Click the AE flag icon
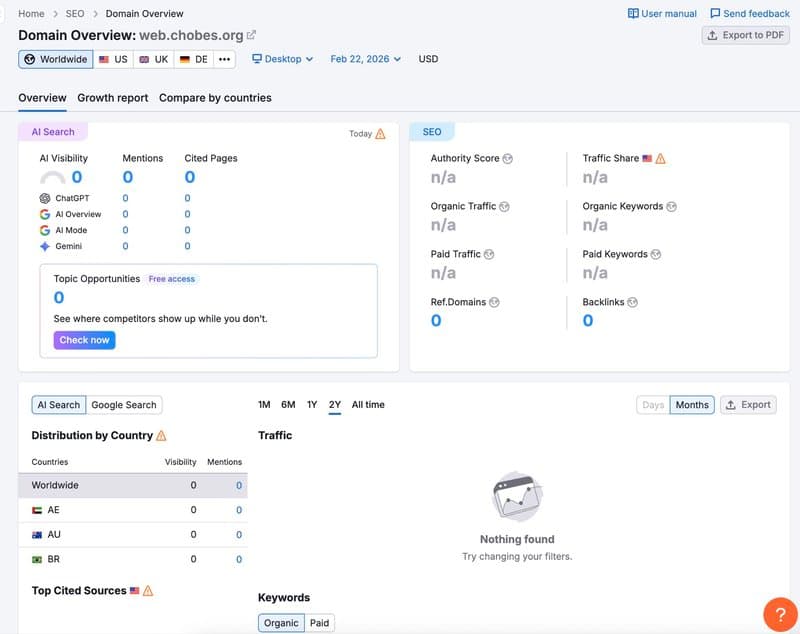800x634 pixels. click(x=37, y=510)
